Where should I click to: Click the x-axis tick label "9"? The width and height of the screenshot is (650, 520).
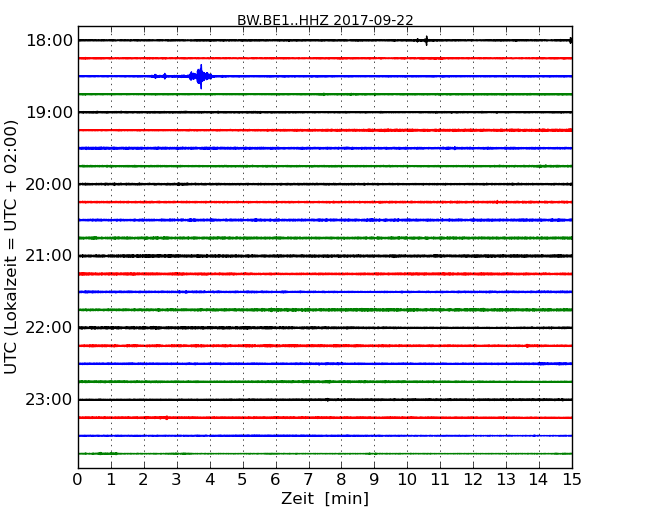click(374, 479)
